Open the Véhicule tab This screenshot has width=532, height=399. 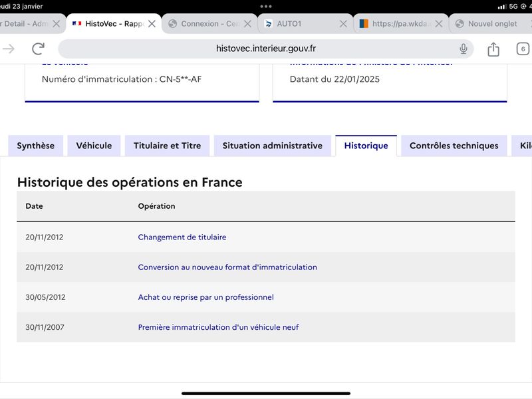(94, 146)
